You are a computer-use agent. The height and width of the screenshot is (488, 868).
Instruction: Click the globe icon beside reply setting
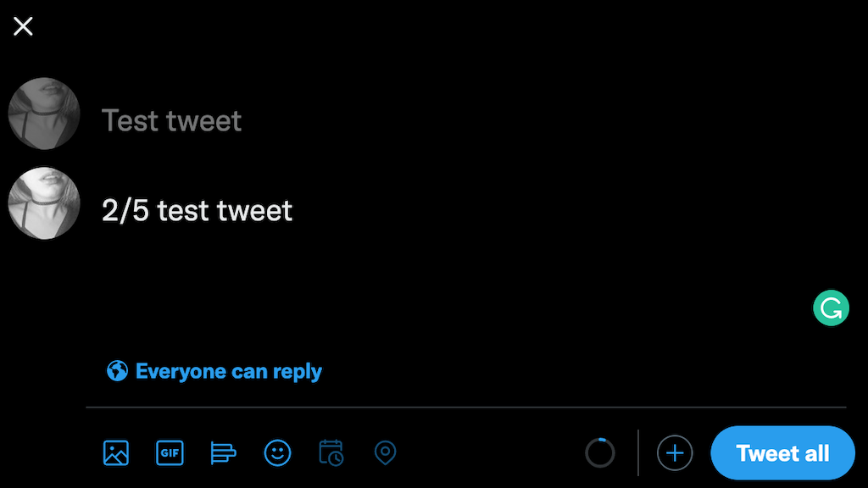click(x=117, y=371)
